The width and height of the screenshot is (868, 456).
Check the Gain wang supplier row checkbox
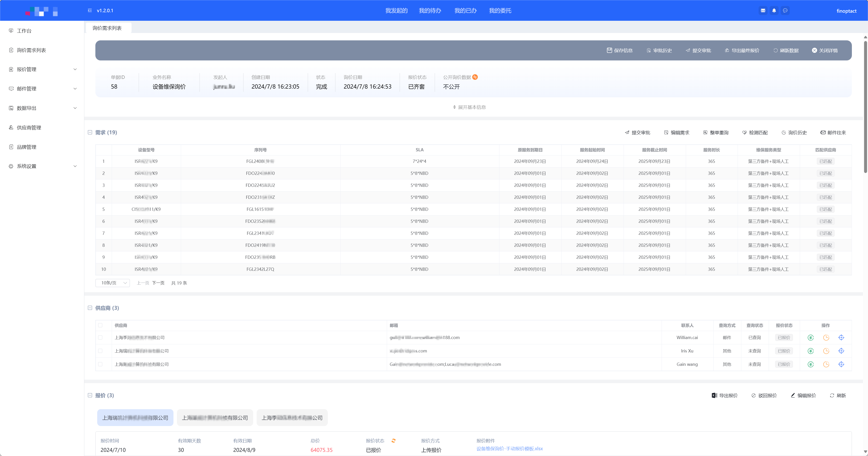click(x=100, y=364)
